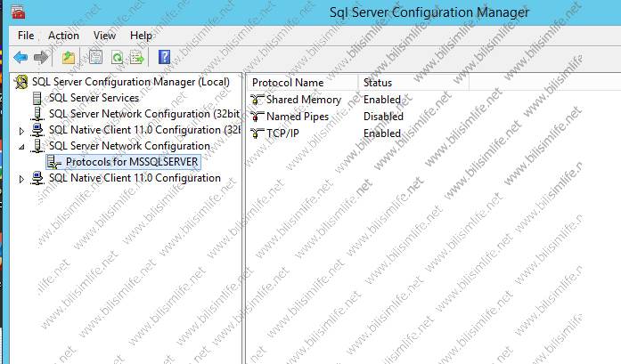Select SQL Native Client 11.0 Configuration (32bit) label
Viewport: 621px width, 364px height.
[144, 130]
